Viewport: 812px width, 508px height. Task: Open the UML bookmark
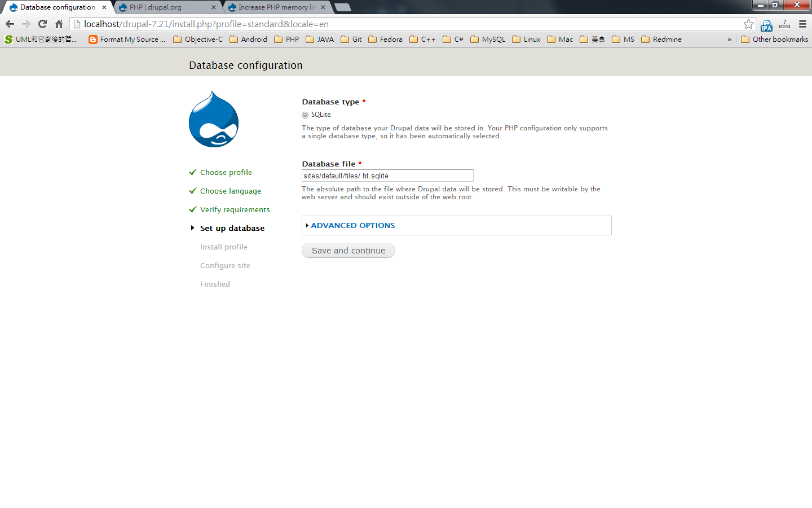[41, 39]
